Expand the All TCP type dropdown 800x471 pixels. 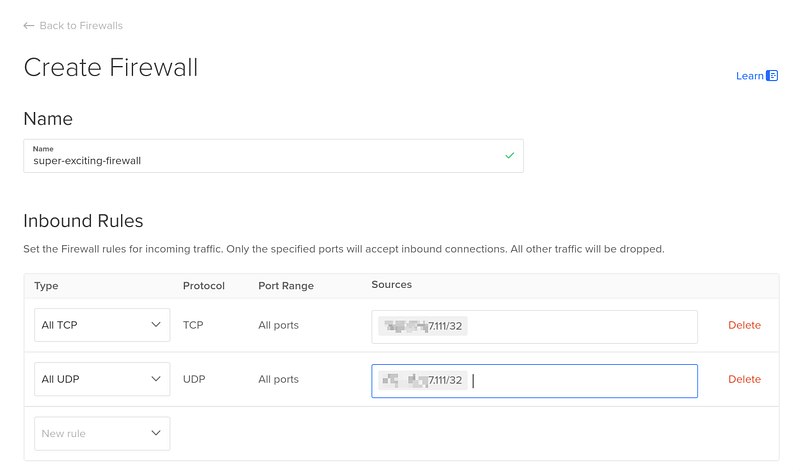[101, 325]
